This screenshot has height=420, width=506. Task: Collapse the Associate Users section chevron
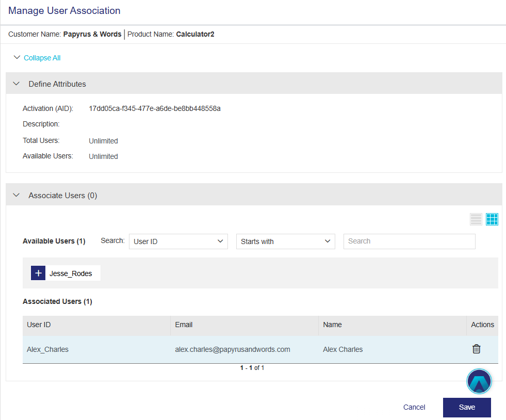tap(16, 196)
